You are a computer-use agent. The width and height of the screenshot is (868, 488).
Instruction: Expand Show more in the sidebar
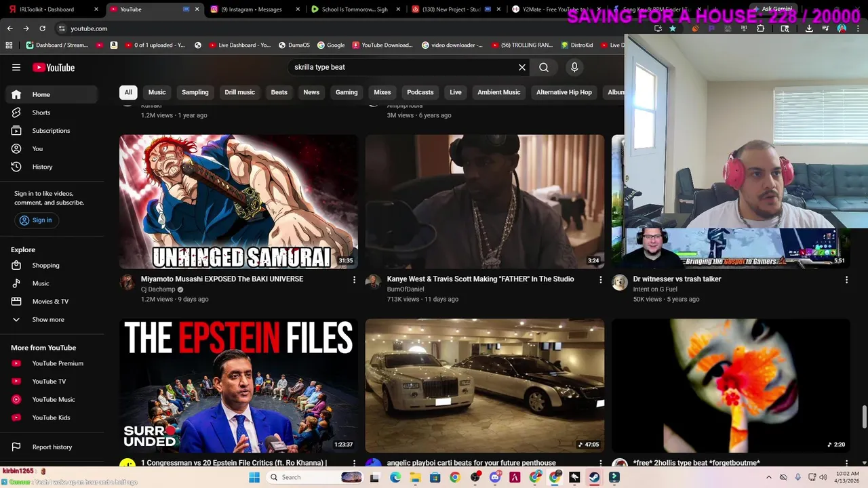[x=52, y=320]
